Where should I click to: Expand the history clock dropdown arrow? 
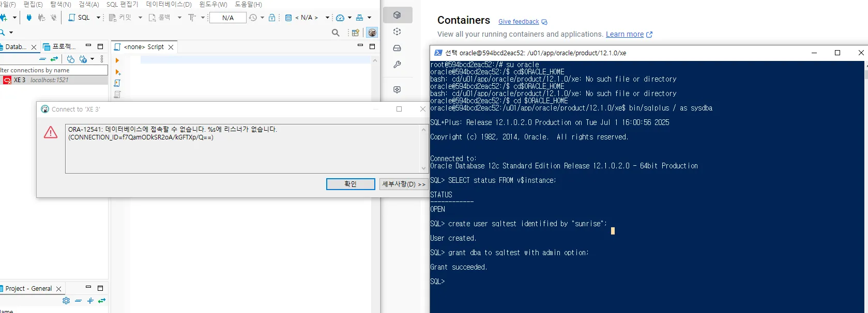point(262,18)
